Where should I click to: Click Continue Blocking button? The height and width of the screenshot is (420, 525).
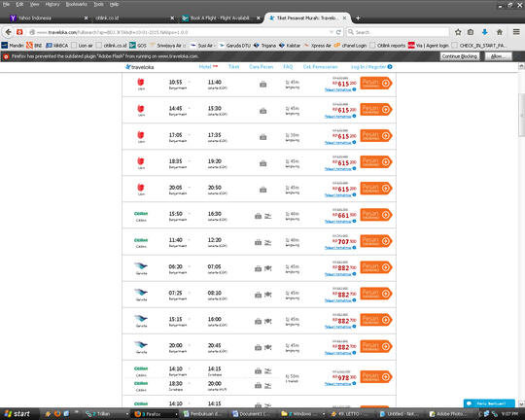tap(459, 56)
